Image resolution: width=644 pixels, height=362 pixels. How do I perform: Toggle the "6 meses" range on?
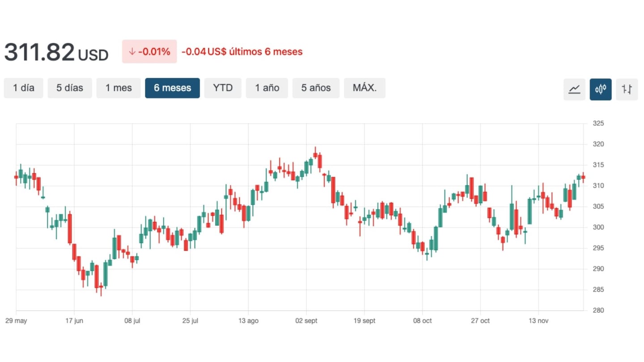tap(172, 88)
